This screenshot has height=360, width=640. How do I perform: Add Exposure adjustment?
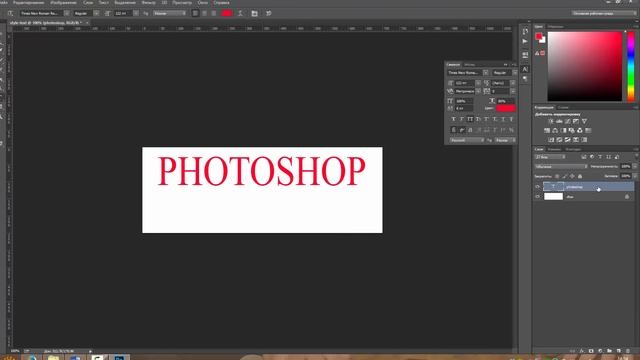576,121
